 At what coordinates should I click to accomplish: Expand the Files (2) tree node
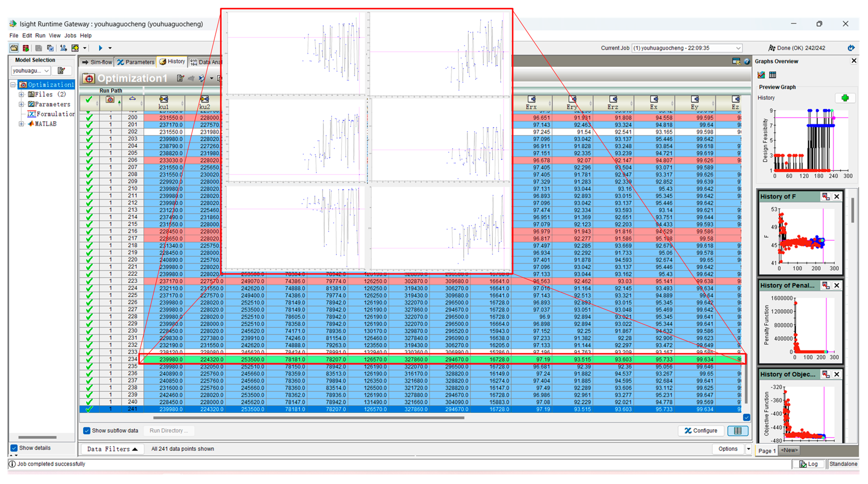tap(21, 94)
